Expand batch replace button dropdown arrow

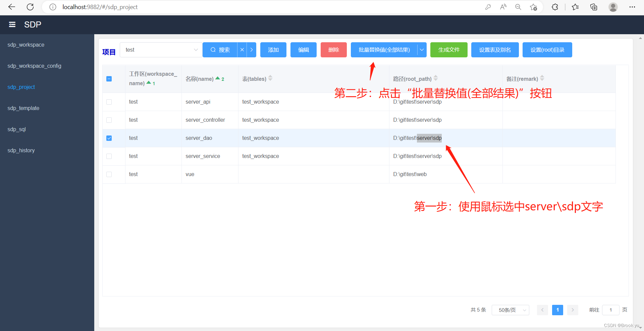pos(422,50)
